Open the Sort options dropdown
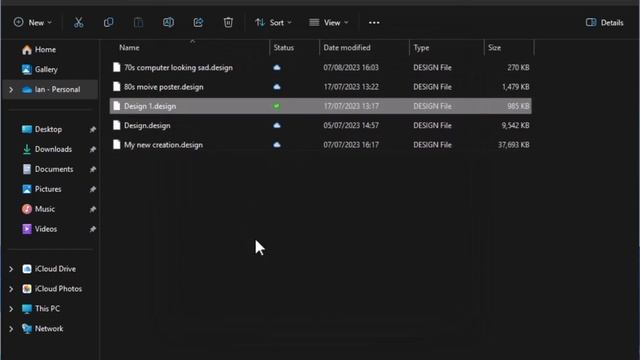 click(x=273, y=22)
